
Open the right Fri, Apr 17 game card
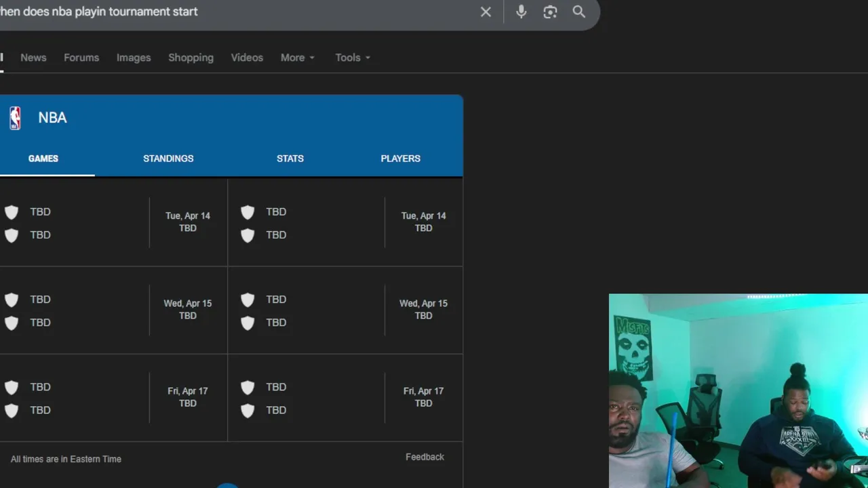pyautogui.click(x=346, y=398)
